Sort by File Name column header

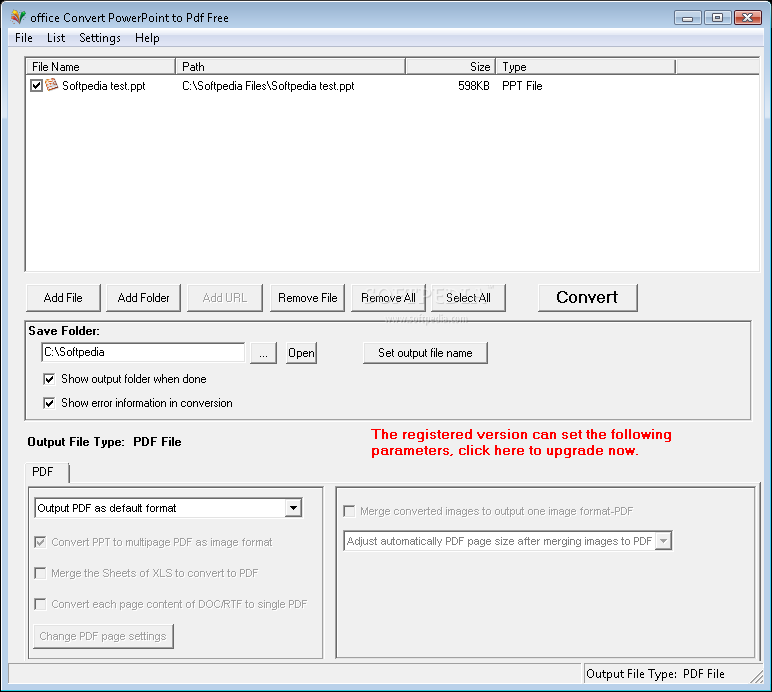(100, 66)
